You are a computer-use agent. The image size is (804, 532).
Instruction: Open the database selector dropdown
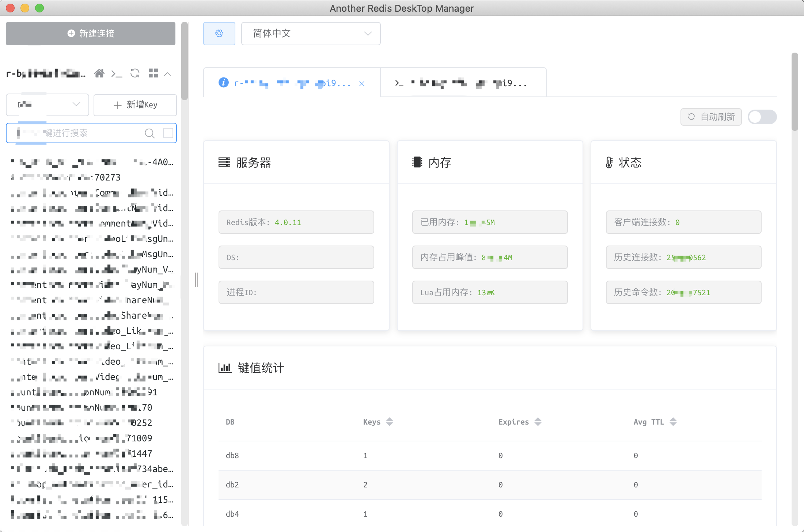[x=48, y=105]
